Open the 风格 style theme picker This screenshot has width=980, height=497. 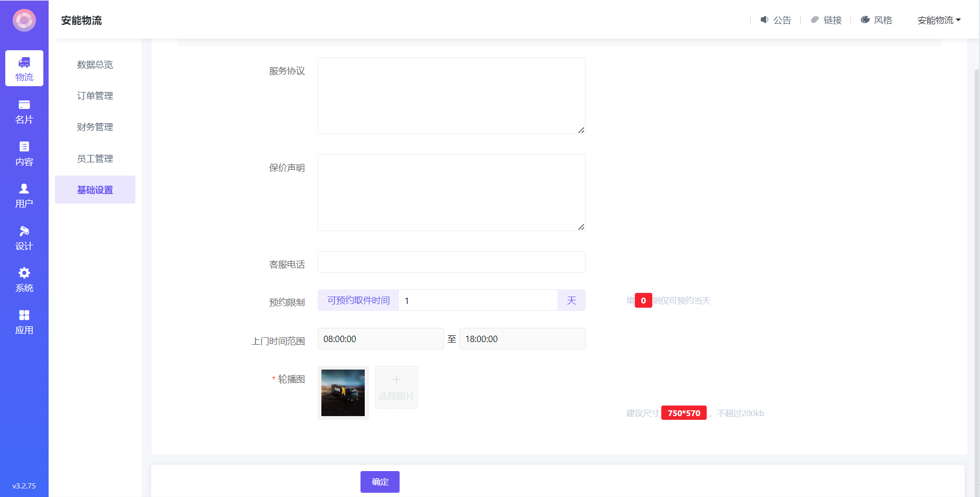click(x=876, y=20)
